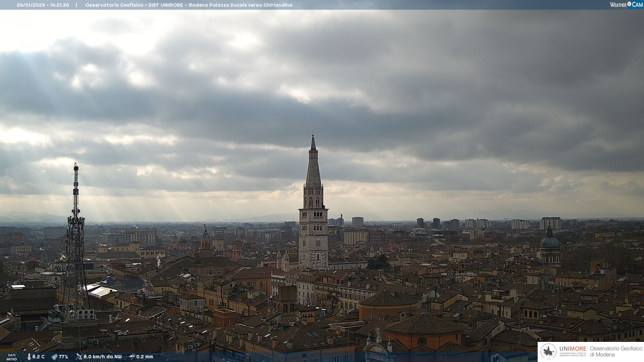Select the DATI METEO label
This screenshot has height=362, width=644.
point(12,357)
